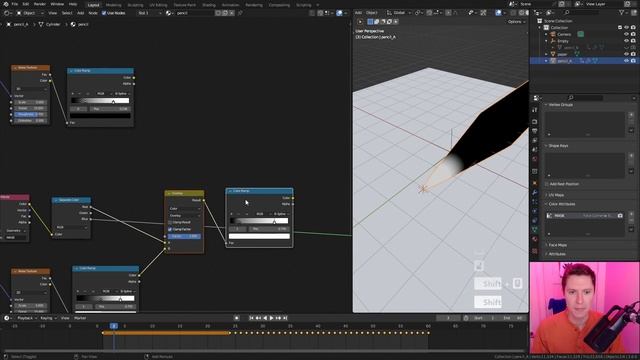The image size is (640, 360).
Task: Expand the paper object in outliner
Action: pos(546,54)
